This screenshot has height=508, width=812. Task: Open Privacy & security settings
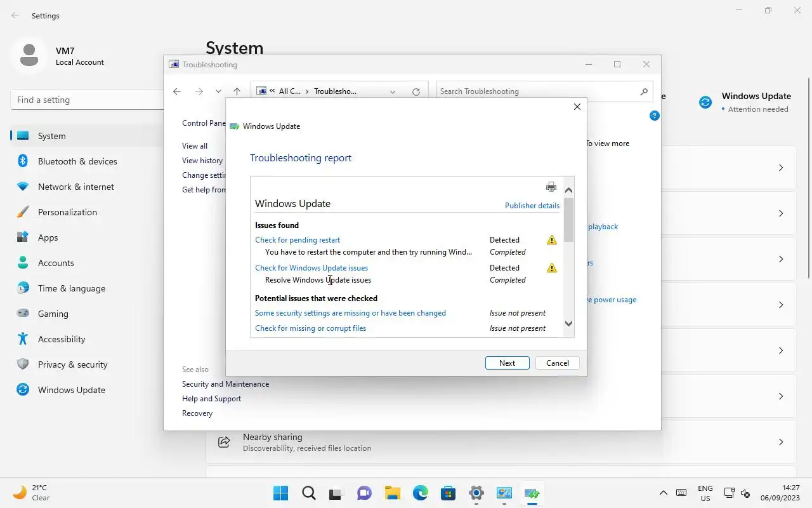coord(86,364)
